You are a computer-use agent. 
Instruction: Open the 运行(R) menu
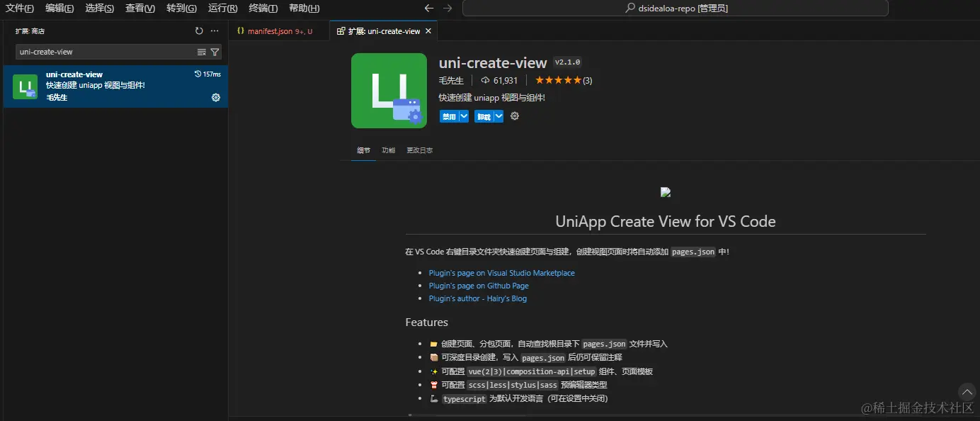222,9
